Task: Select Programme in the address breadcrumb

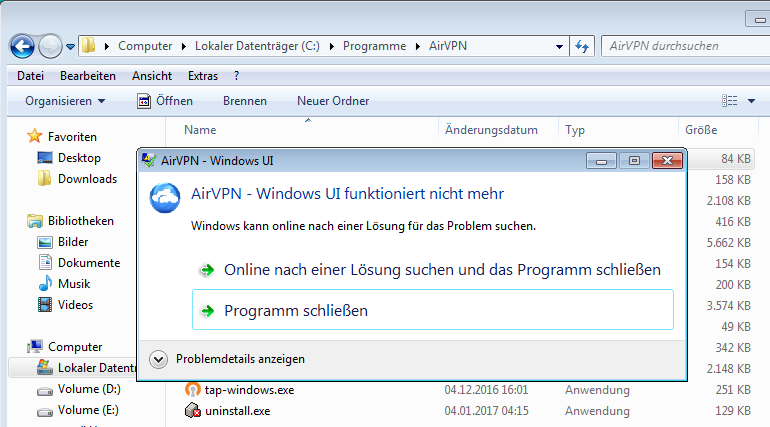Action: coord(374,46)
